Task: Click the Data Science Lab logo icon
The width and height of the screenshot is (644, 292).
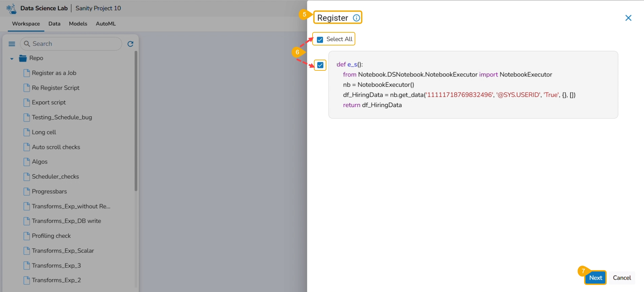Action: [11, 8]
